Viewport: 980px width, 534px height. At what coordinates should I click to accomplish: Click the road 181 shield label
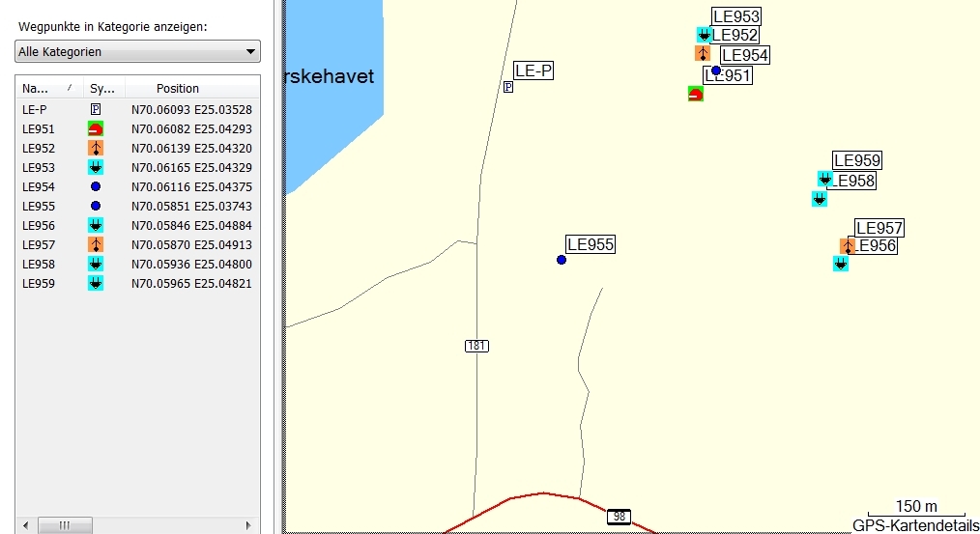click(x=476, y=346)
